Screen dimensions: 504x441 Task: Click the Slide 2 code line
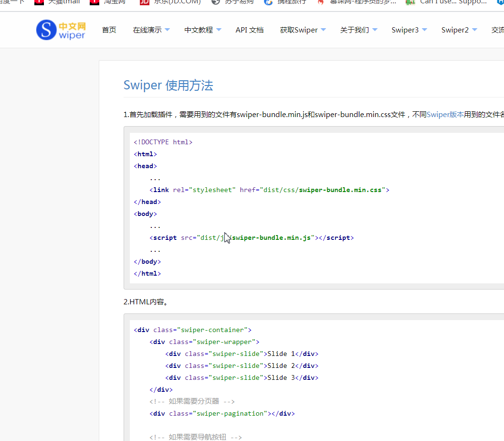pos(241,366)
